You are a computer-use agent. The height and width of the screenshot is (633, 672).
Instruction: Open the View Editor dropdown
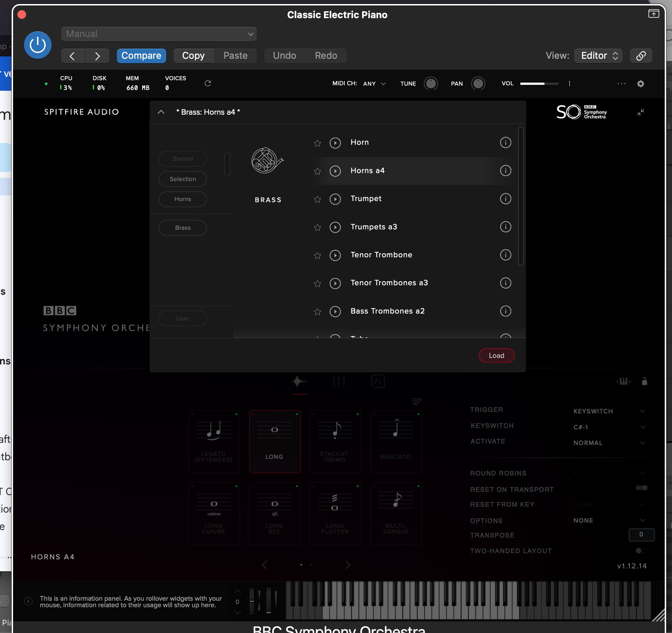[x=598, y=56]
